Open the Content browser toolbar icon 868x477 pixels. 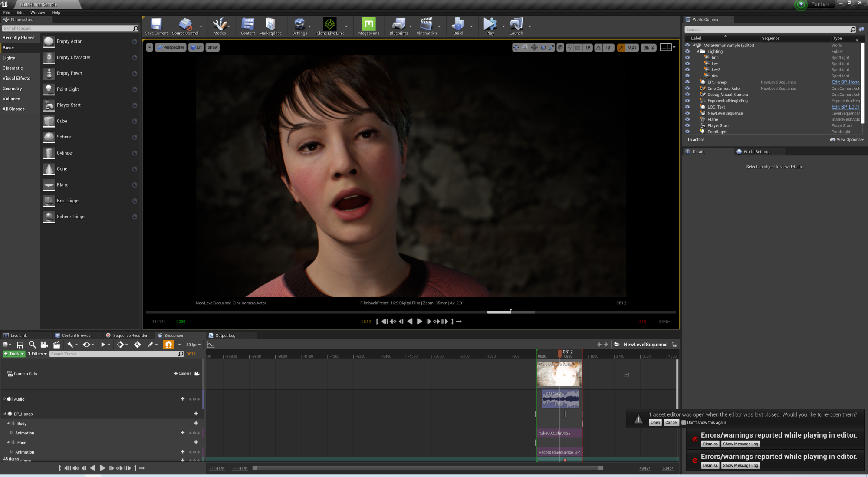click(248, 26)
